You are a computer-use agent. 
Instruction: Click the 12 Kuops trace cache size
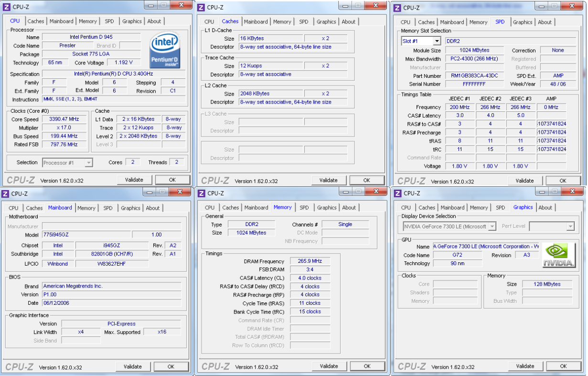[x=270, y=66]
